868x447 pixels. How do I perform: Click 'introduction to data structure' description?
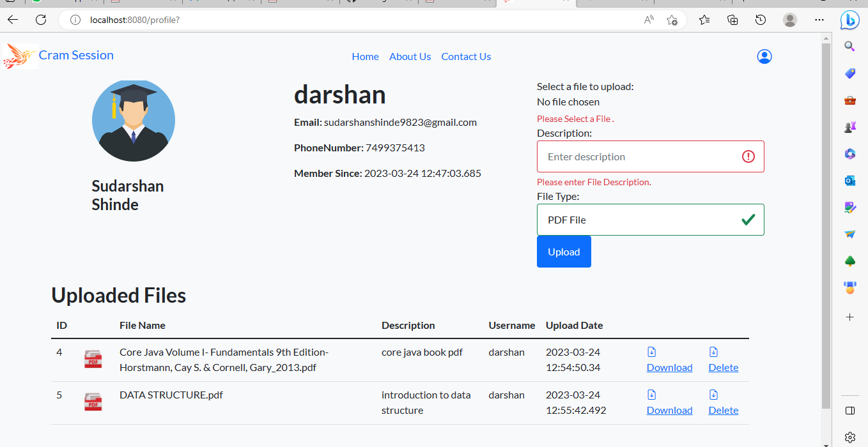pyautogui.click(x=426, y=403)
